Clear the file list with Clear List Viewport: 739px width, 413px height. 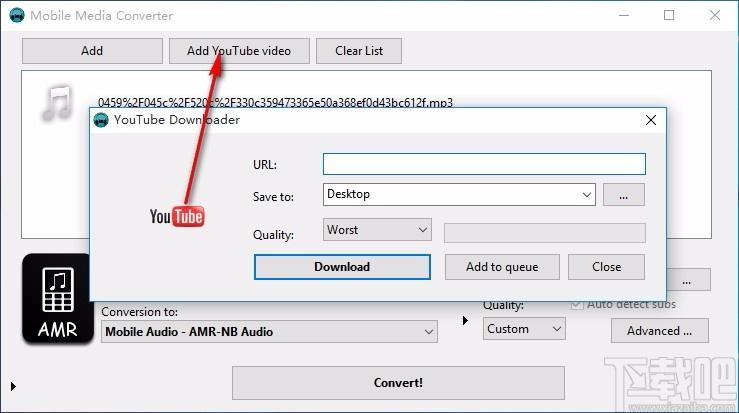[x=359, y=51]
